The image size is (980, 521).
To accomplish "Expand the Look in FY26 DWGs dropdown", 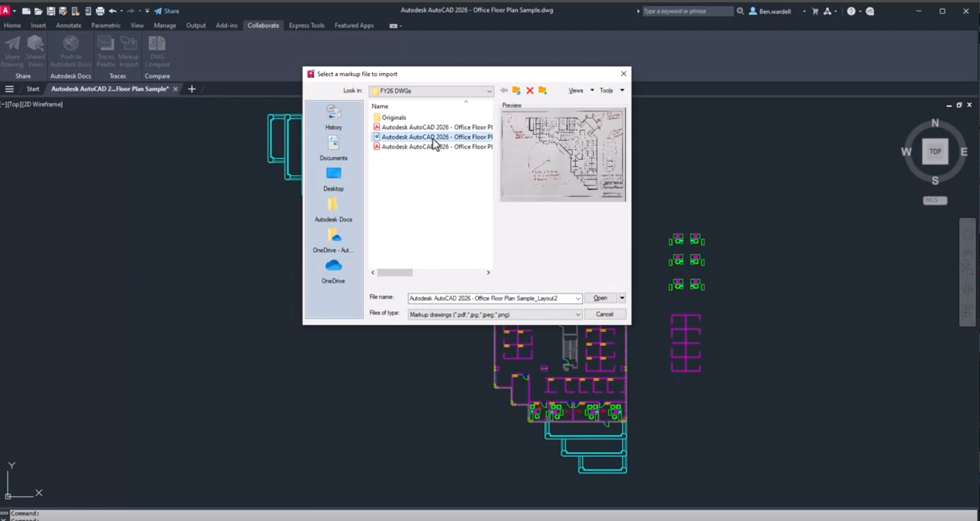I will coord(489,91).
